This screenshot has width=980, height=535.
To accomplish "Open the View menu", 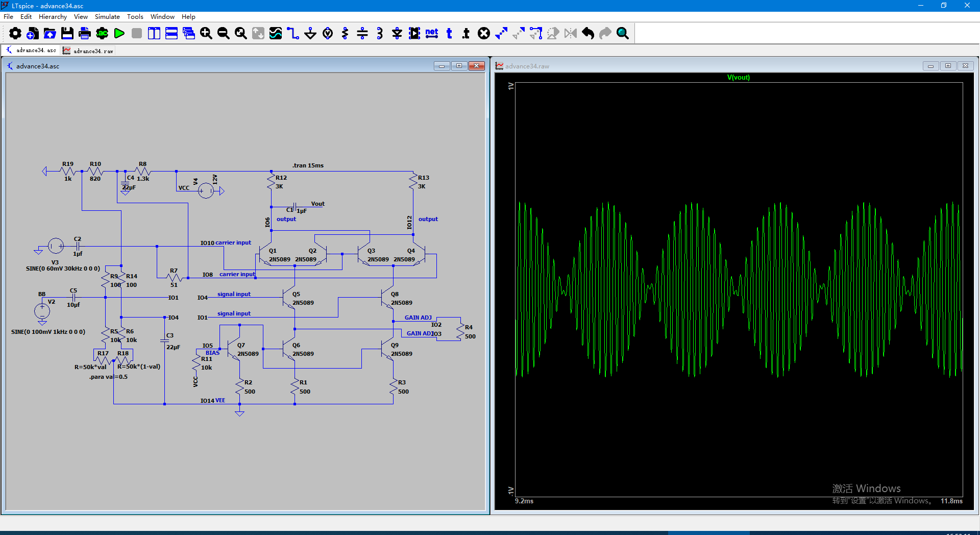I will coord(81,17).
